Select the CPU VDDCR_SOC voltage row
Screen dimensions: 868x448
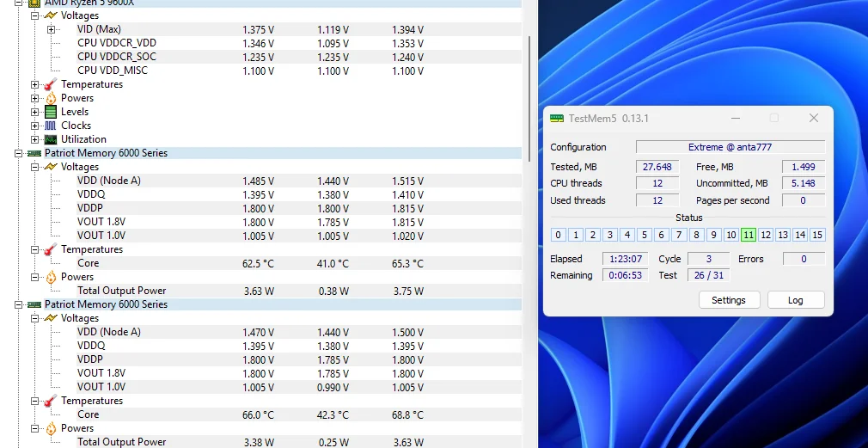click(116, 57)
